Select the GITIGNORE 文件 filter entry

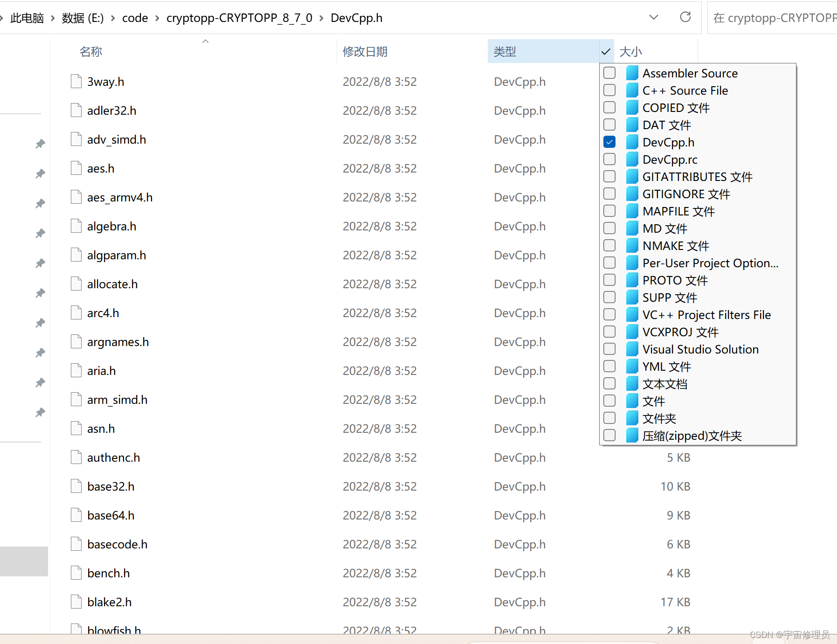[x=686, y=194]
